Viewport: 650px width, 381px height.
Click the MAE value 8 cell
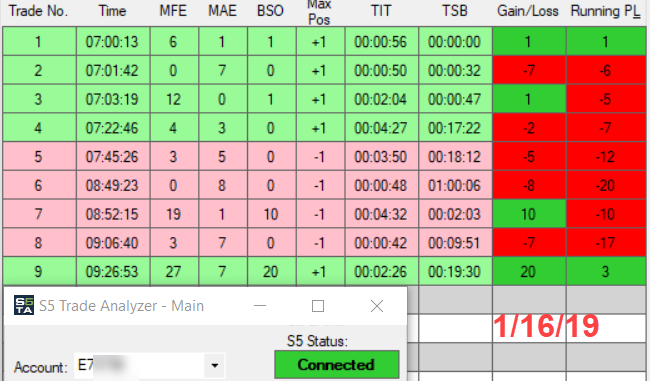point(223,185)
